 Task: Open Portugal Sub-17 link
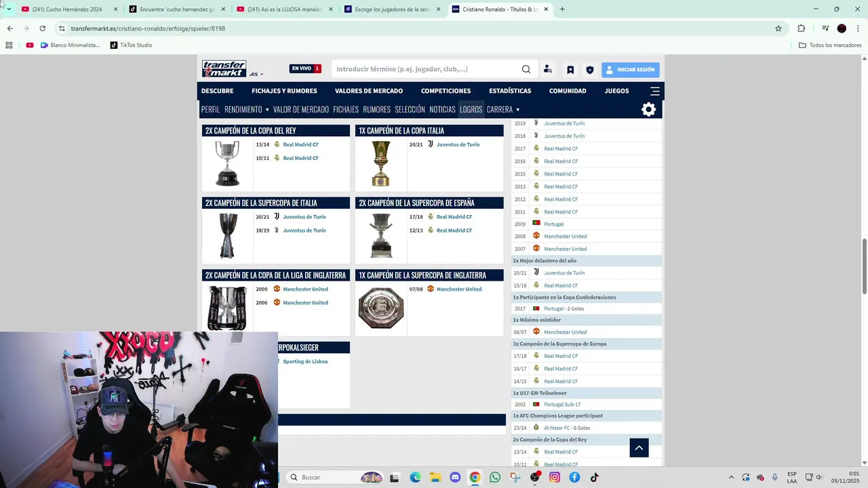(x=562, y=405)
